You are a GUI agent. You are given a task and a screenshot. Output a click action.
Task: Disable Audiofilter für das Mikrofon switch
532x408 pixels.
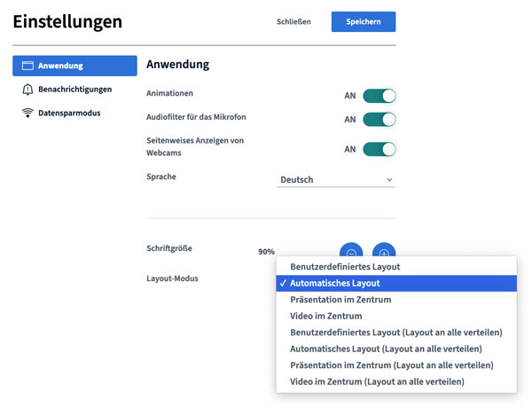click(x=379, y=119)
